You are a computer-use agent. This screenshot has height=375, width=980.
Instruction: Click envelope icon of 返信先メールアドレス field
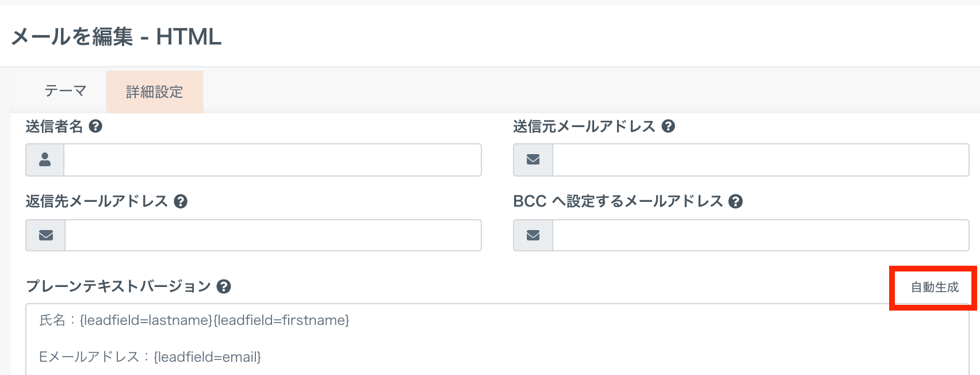tap(46, 235)
